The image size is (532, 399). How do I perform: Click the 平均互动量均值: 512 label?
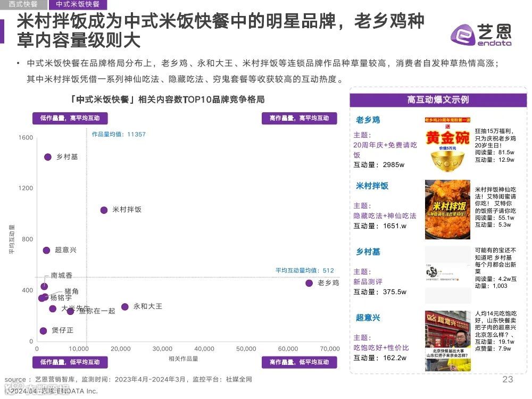click(x=305, y=270)
